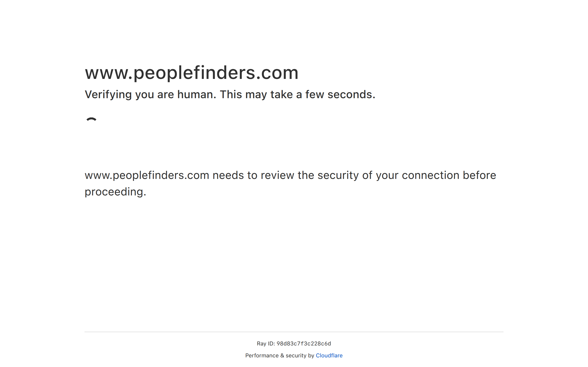This screenshot has height=367, width=588.
Task: Open the Cloudflare link in footer
Action: coord(329,356)
